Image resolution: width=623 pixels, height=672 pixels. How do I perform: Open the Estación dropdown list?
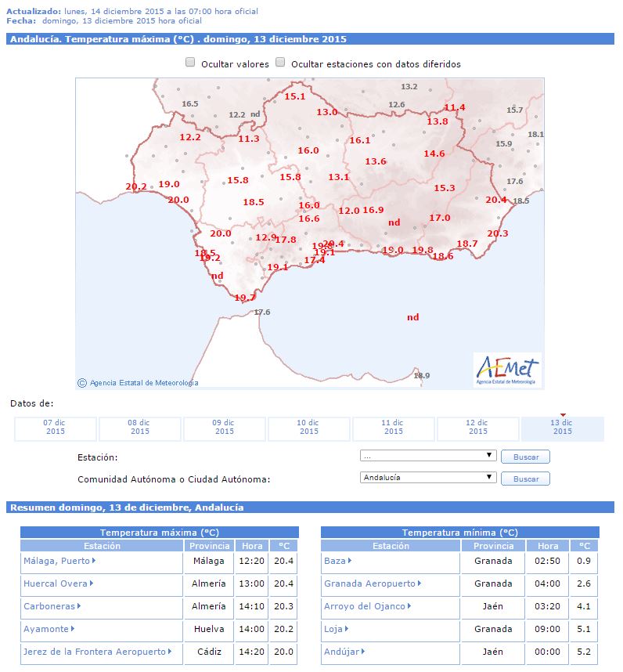coord(428,455)
